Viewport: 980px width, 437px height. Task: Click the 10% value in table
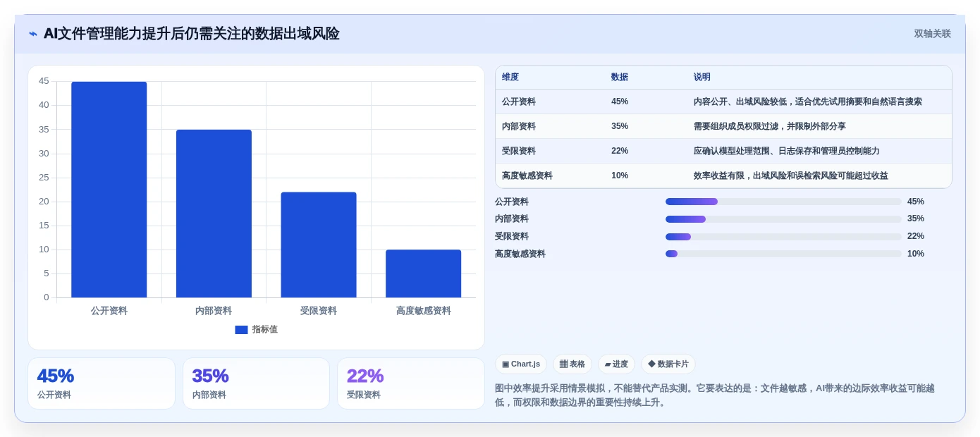click(620, 176)
